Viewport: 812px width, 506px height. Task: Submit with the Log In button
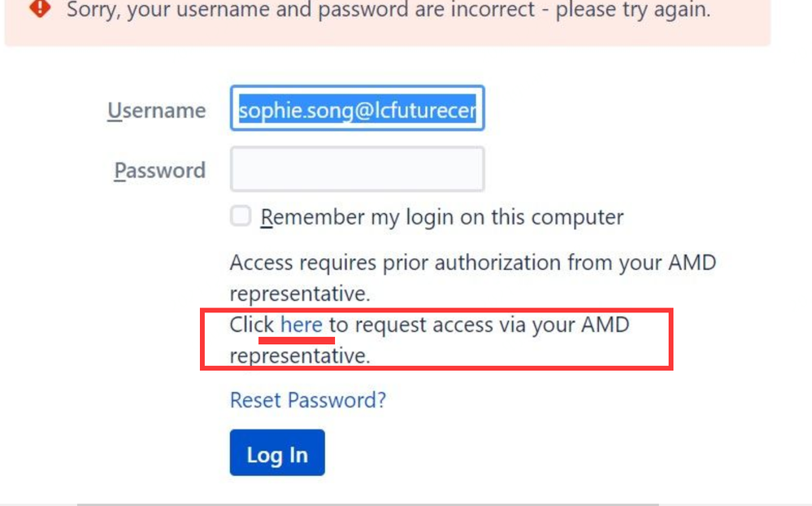[x=277, y=452]
